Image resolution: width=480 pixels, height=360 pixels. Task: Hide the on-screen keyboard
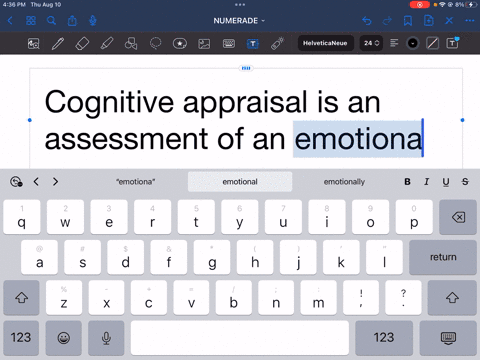click(448, 338)
